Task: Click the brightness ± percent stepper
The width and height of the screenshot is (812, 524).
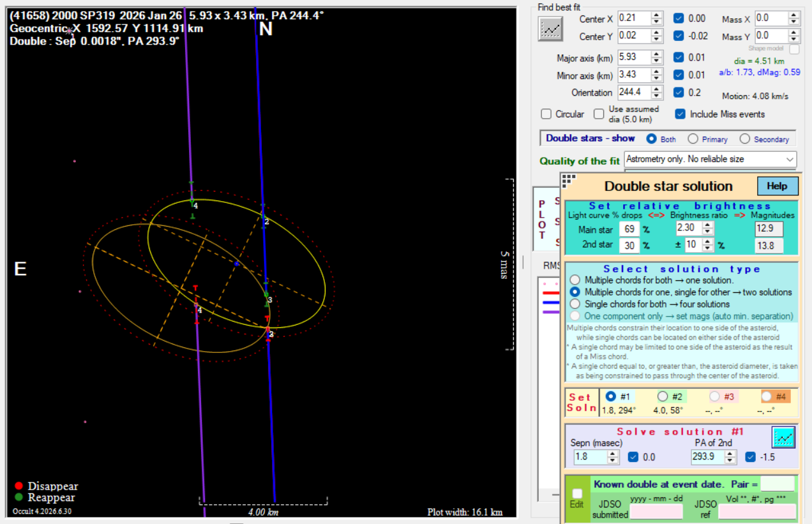Action: pos(708,244)
